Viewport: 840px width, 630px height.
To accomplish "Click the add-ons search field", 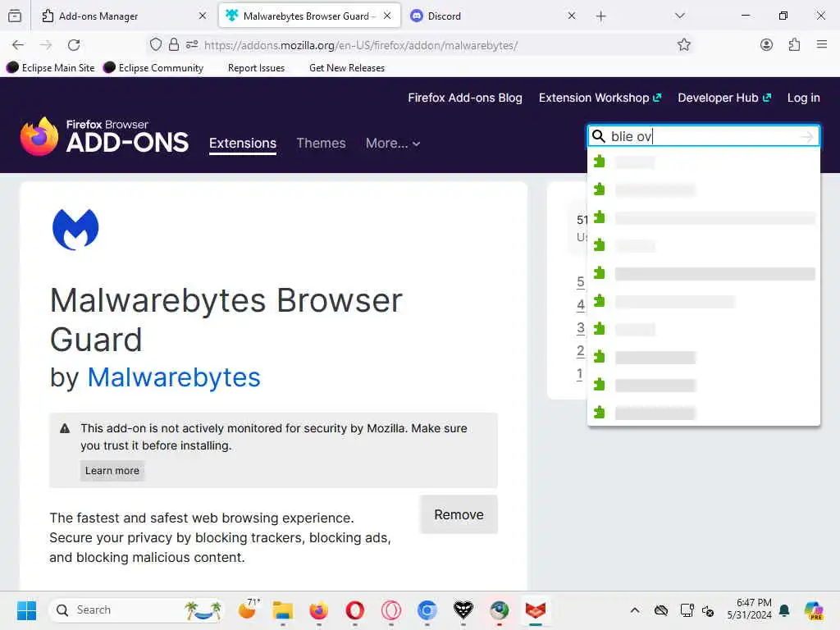I will [702, 136].
